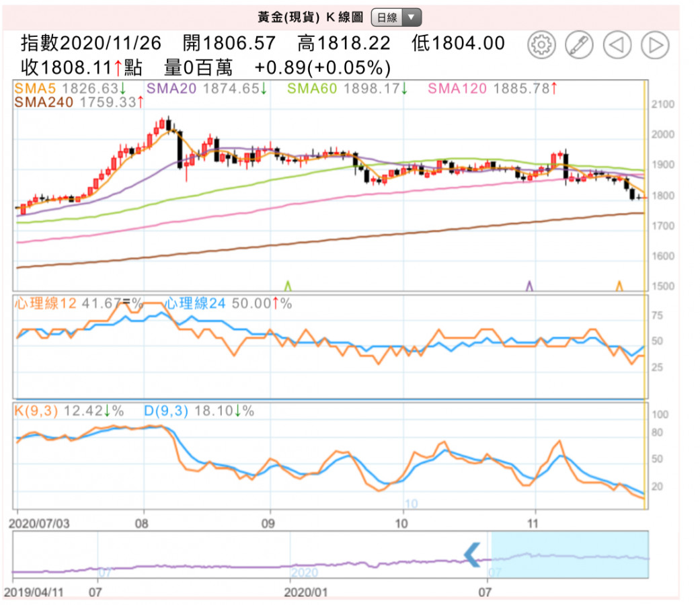Screen dimensions: 700x605
Task: Select the SMA120 legend label
Action: (457, 88)
